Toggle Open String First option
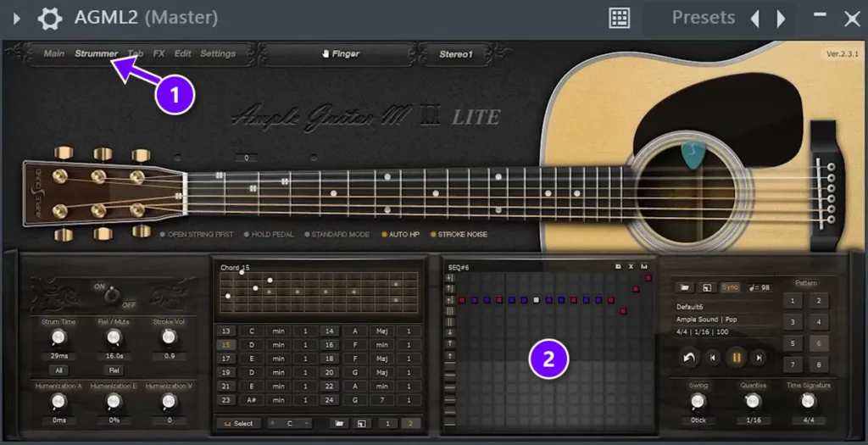The height and width of the screenshot is (445, 868). [197, 235]
